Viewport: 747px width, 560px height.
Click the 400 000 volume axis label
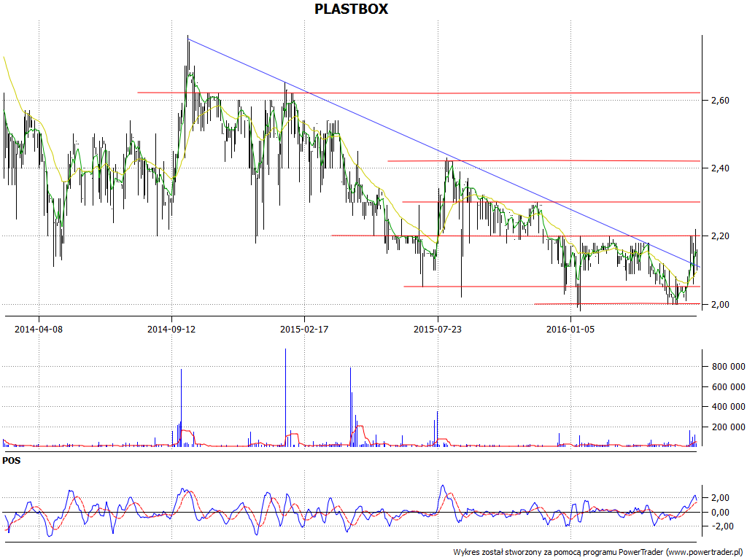729,407
